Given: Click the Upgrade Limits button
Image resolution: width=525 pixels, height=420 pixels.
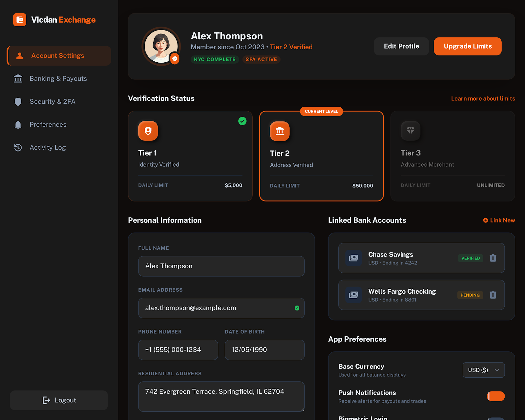Looking at the screenshot, I should [467, 46].
